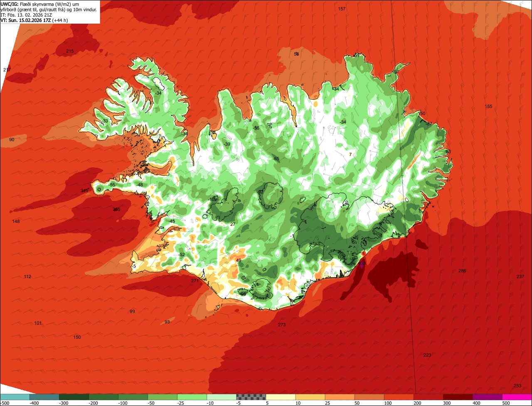This screenshot has height=406, width=532.
Task: Click the map value 90 in the western sea
Action: 12,139
